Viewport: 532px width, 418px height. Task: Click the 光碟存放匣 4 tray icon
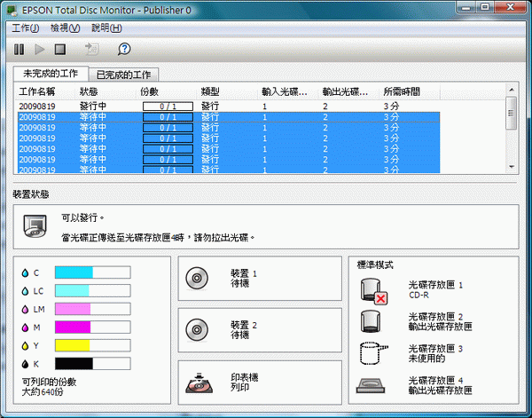tap(371, 386)
